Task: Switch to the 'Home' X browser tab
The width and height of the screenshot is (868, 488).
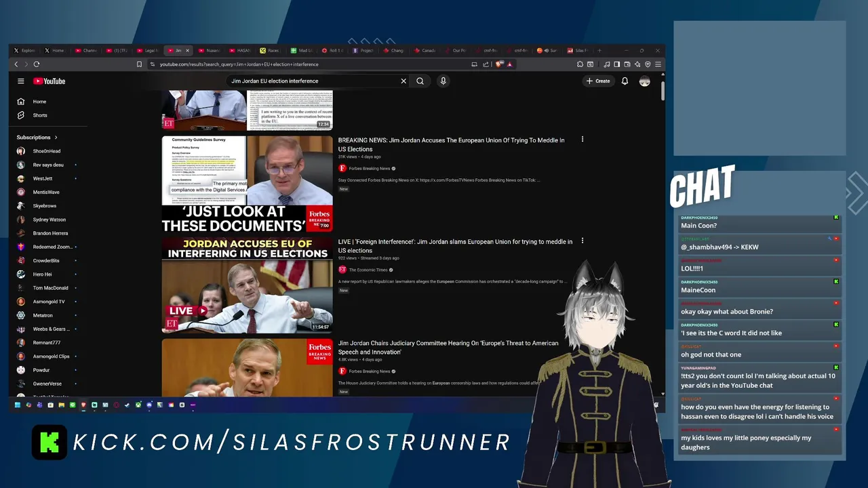Action: [x=55, y=50]
